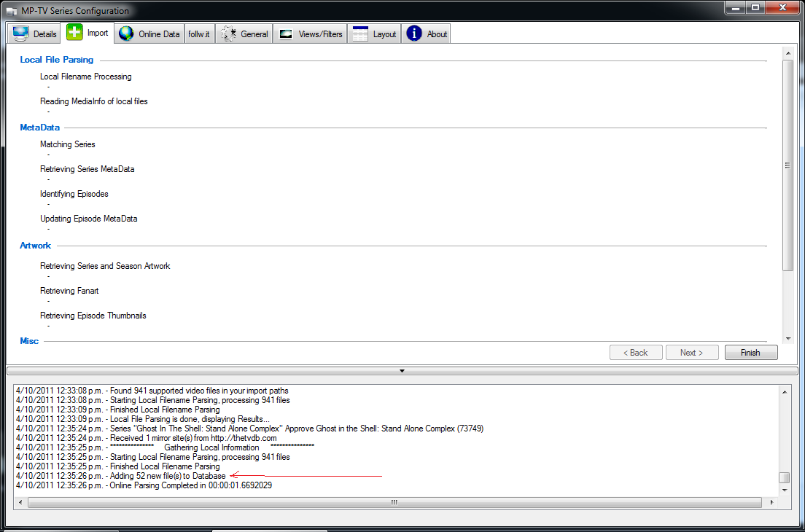
Task: Click the blue info About icon
Action: pos(414,34)
